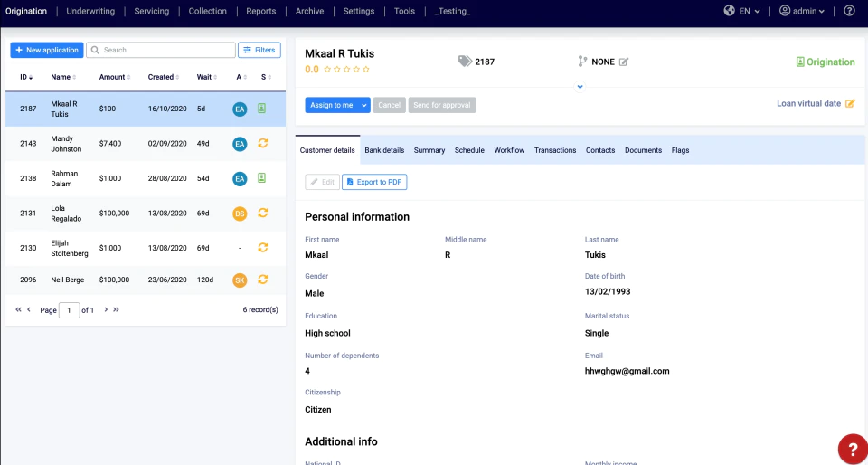Edit the NONE branch pencil icon
This screenshot has width=868, height=465.
pyautogui.click(x=624, y=62)
